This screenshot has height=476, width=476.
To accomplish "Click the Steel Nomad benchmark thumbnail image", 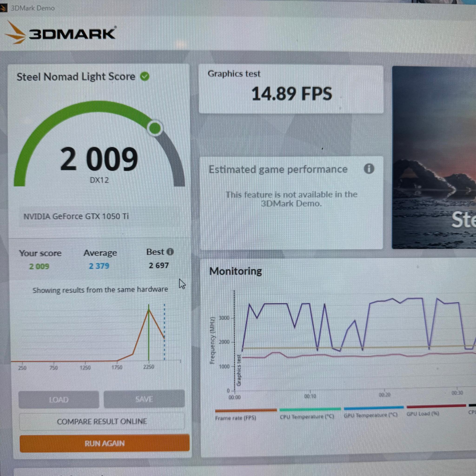I will (434, 157).
